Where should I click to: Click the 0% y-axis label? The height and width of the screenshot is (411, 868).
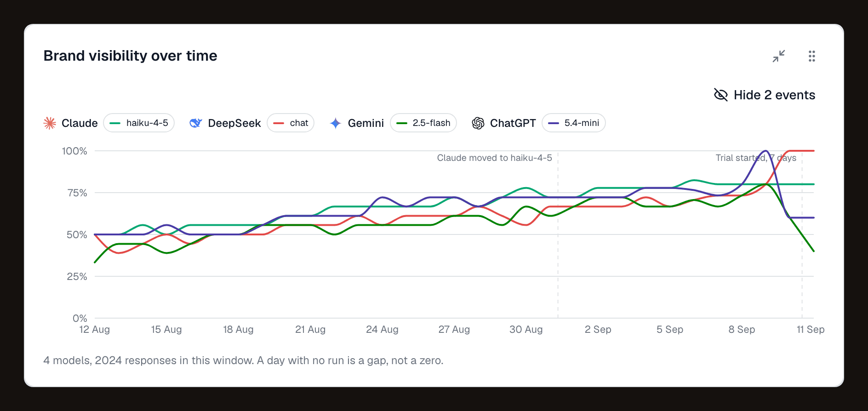pos(80,318)
